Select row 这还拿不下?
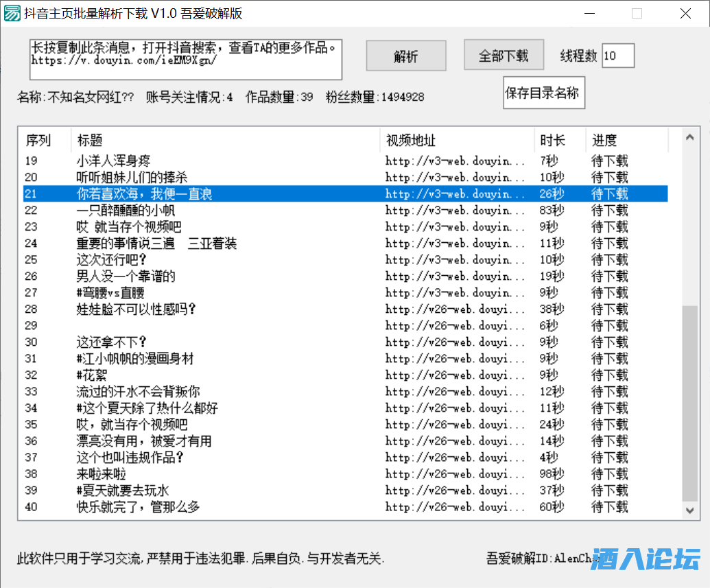Screen dimensions: 710x588 pyautogui.click(x=346, y=342)
